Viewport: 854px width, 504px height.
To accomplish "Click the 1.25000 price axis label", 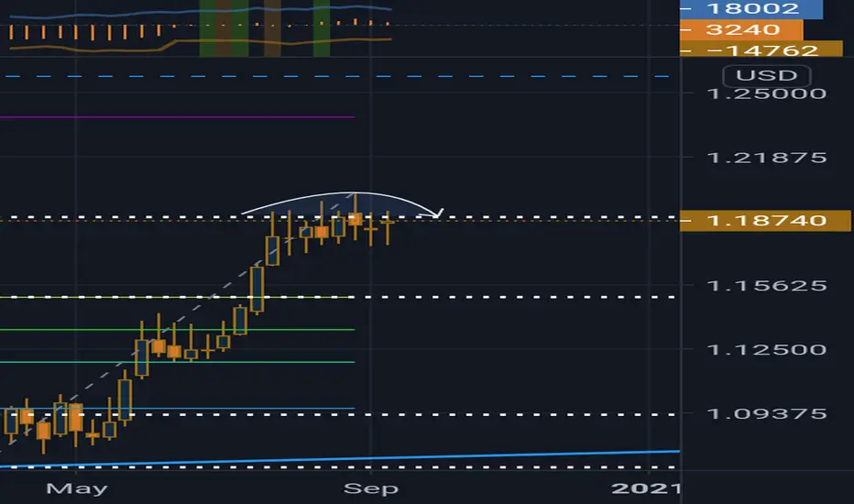I will [x=766, y=93].
